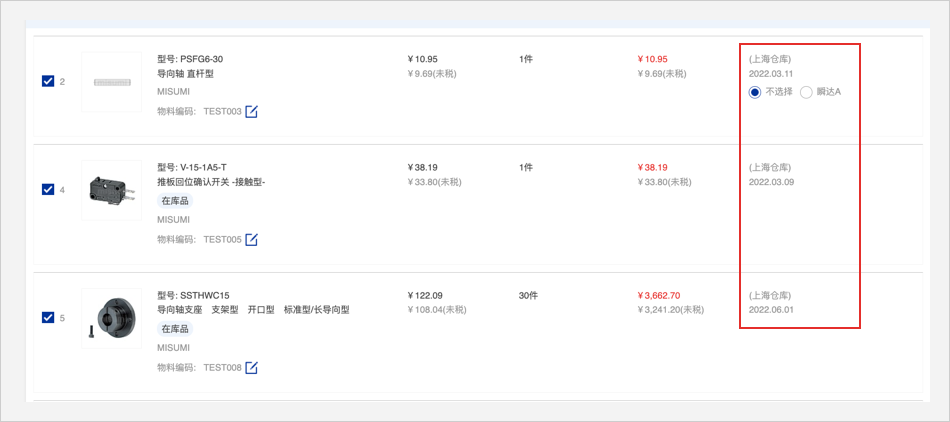Click the 型号: V-15-1A5-T model text
950x422 pixels.
(x=192, y=167)
